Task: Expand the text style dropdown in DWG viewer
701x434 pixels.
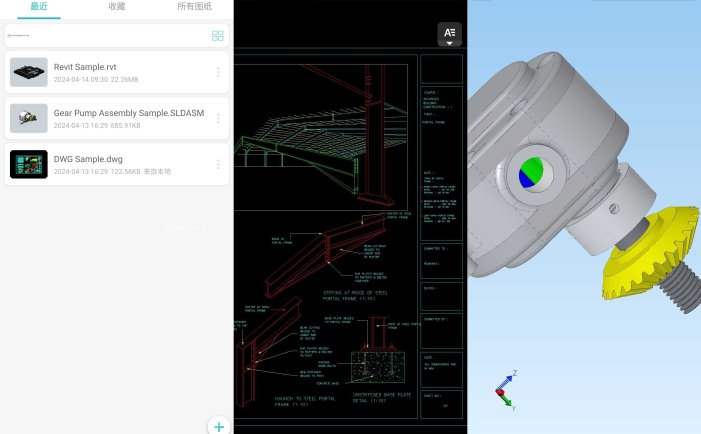Action: 450,35
